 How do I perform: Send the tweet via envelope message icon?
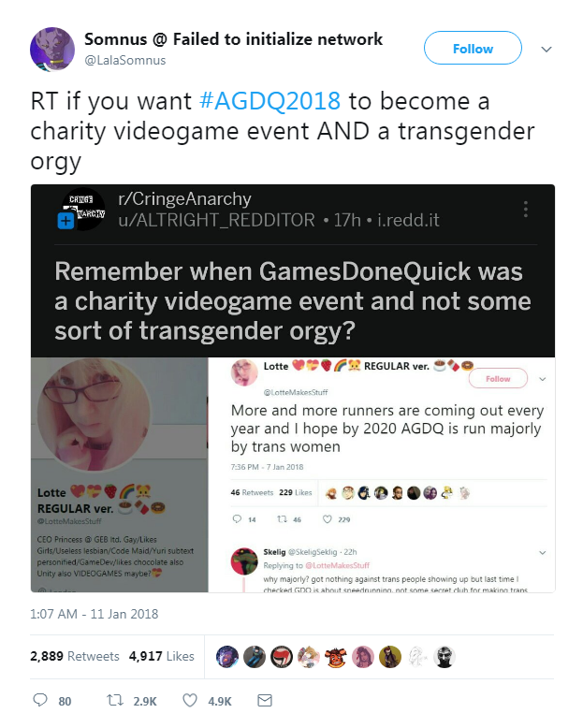[x=265, y=700]
